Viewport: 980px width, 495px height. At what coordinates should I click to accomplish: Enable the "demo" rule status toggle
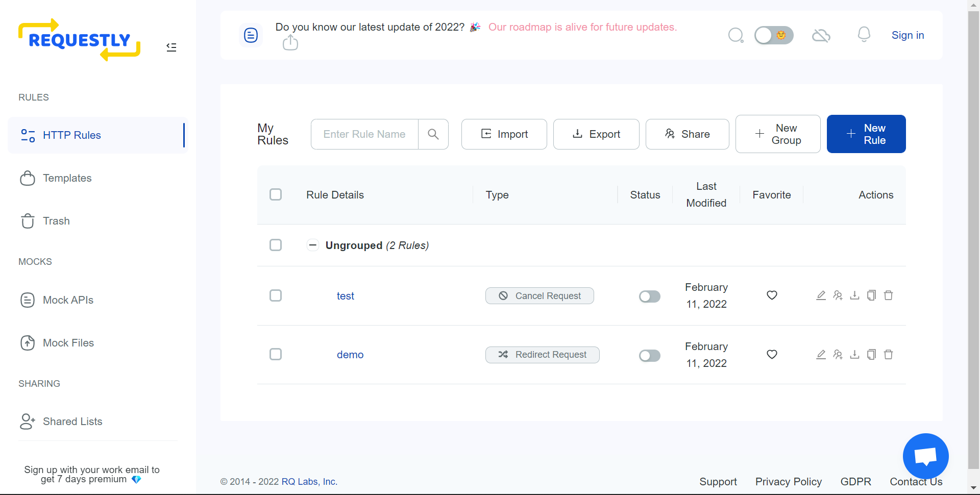click(649, 355)
